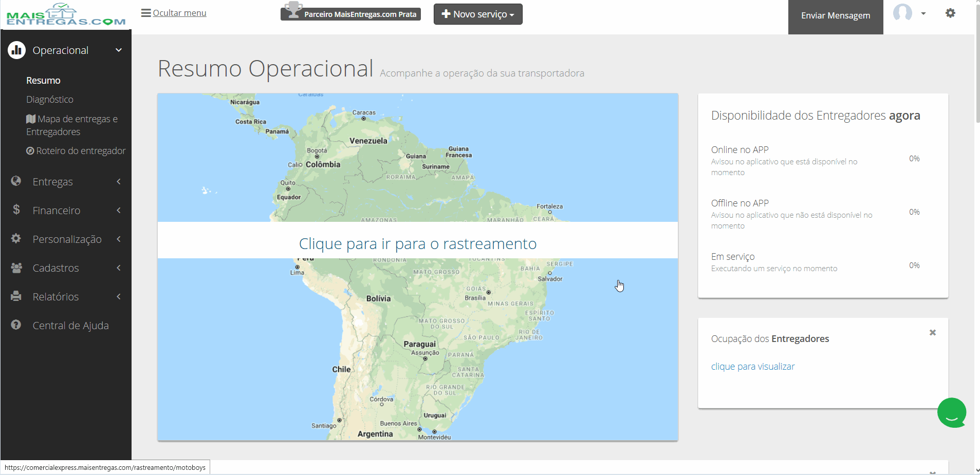Click the 'Online no APP' label
This screenshot has width=980, height=475.
[740, 150]
